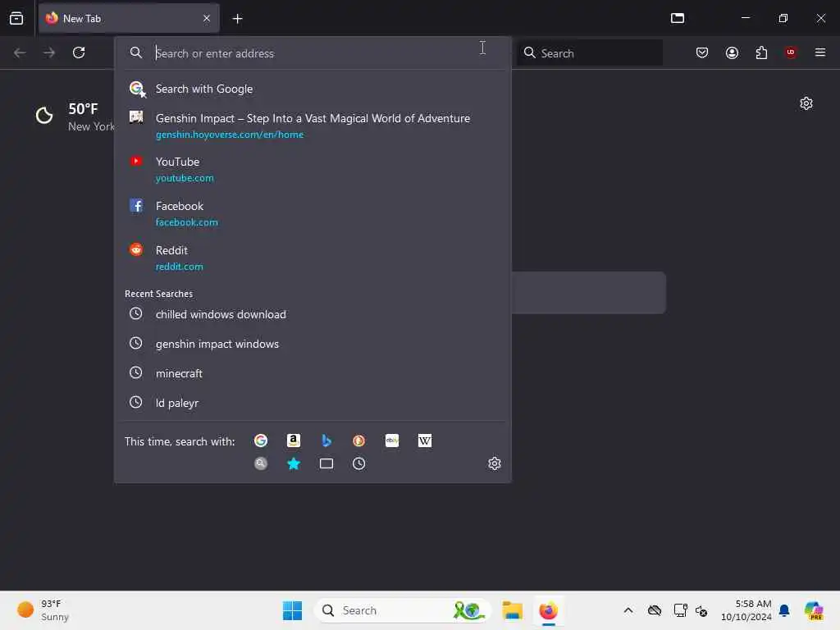The height and width of the screenshot is (630, 840).
Task: Click the separate Search box in toolbar
Action: tap(590, 53)
